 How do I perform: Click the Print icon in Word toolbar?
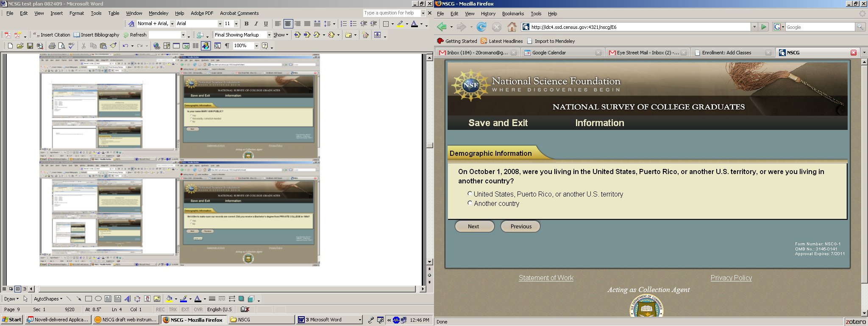(x=52, y=46)
